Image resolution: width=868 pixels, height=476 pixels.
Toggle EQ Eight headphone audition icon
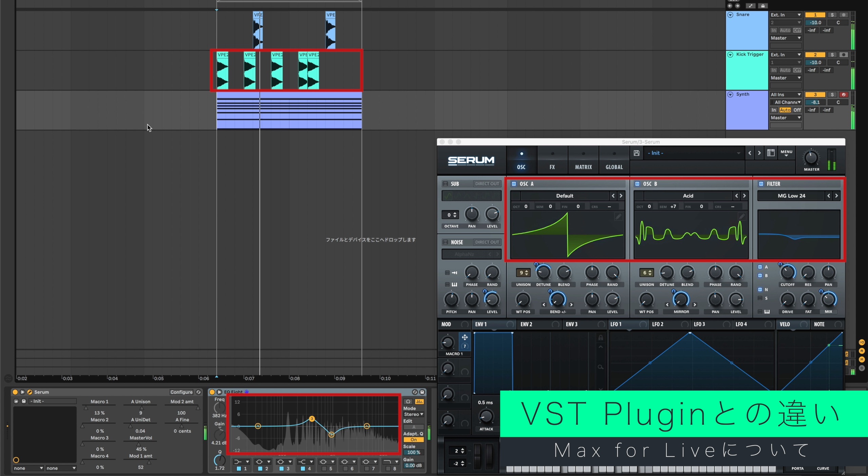tap(408, 401)
